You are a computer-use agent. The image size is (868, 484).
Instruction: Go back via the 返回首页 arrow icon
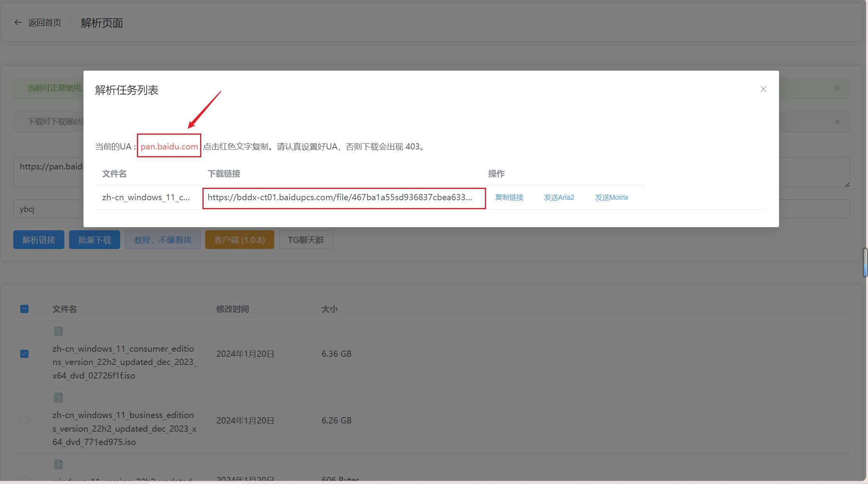[x=18, y=23]
